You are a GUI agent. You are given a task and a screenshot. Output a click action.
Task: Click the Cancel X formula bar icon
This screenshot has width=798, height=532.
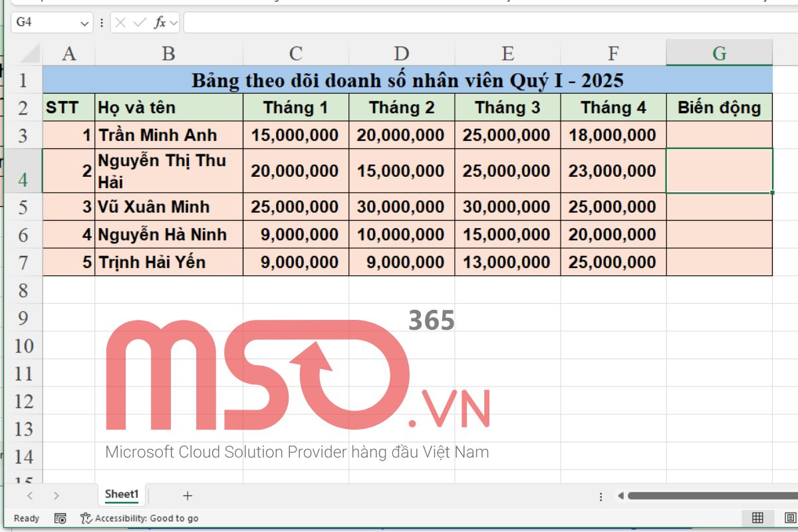120,23
